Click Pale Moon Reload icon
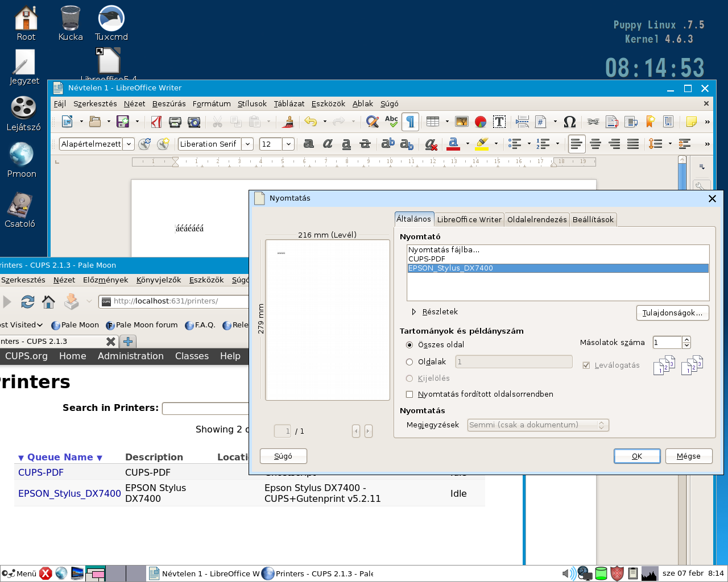728x582 pixels. tap(27, 301)
